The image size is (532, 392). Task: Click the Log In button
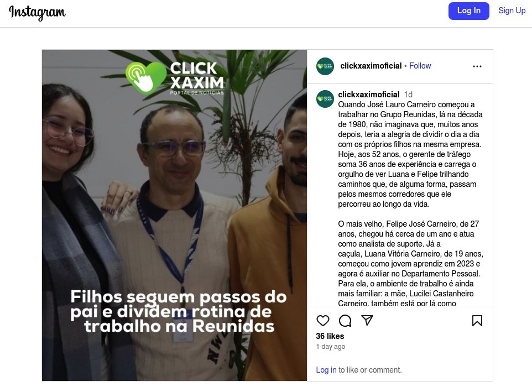pyautogui.click(x=468, y=11)
